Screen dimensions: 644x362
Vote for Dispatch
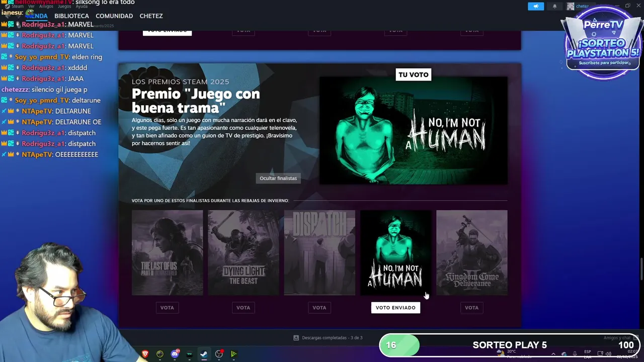tap(319, 308)
